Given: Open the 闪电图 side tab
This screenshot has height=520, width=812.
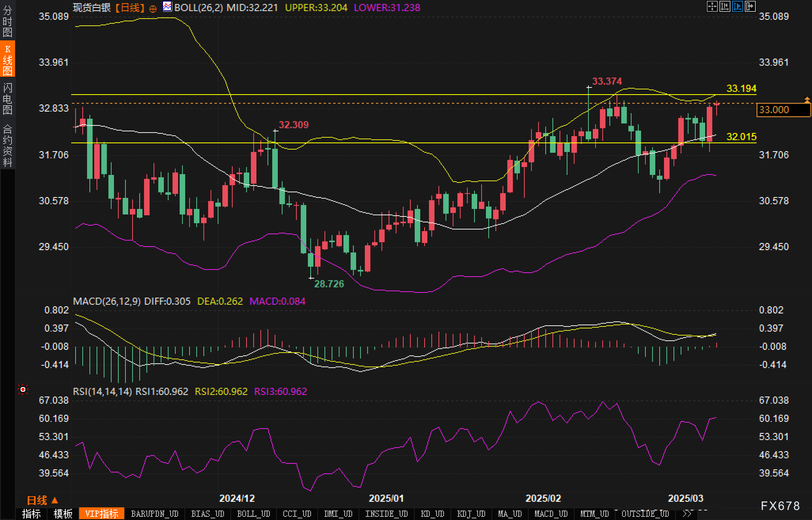Looking at the screenshot, I should [x=8, y=99].
